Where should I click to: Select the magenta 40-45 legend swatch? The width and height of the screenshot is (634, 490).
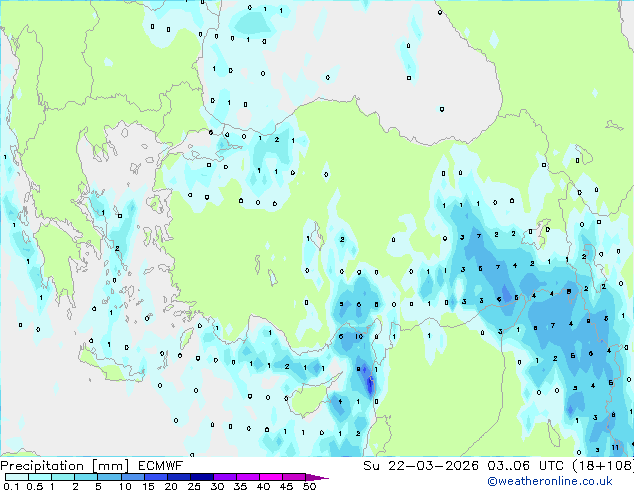click(x=271, y=477)
